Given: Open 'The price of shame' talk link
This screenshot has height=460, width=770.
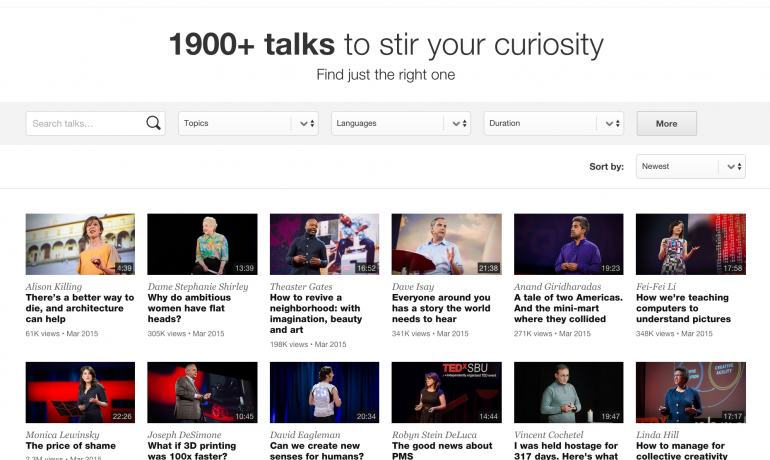Looking at the screenshot, I should [x=71, y=446].
